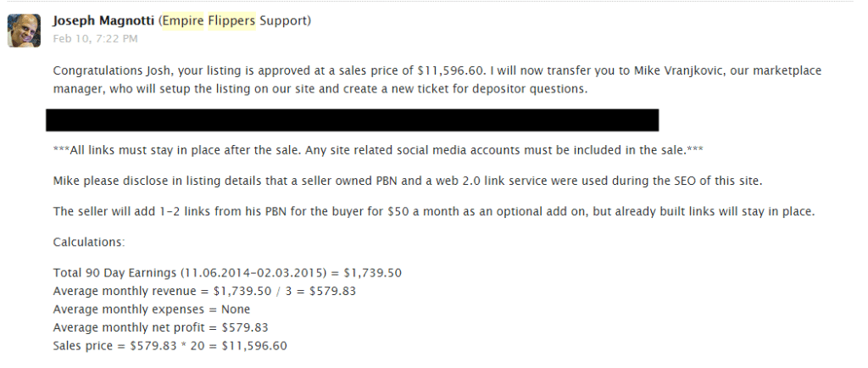Click the black redacted bar
Screen dimensions: 868x368
pyautogui.click(x=352, y=120)
